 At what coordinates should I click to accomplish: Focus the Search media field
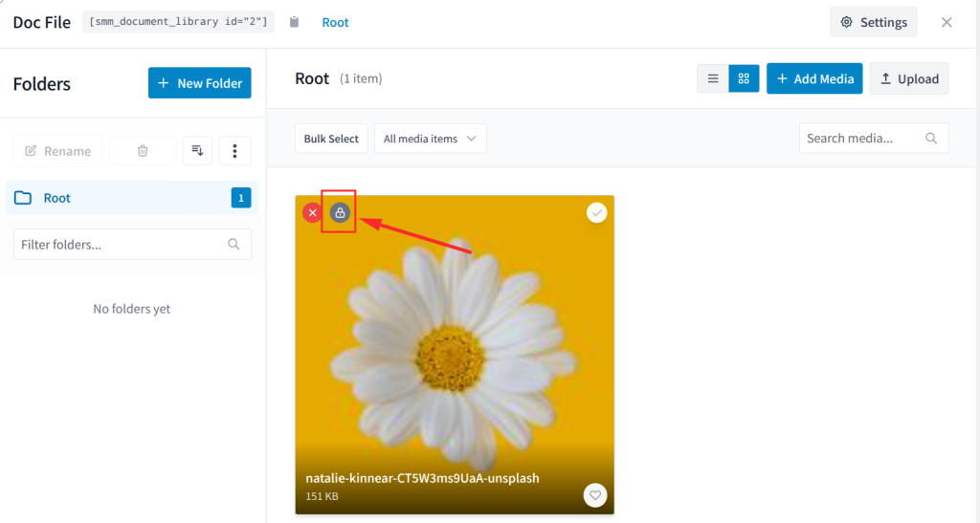(x=874, y=138)
